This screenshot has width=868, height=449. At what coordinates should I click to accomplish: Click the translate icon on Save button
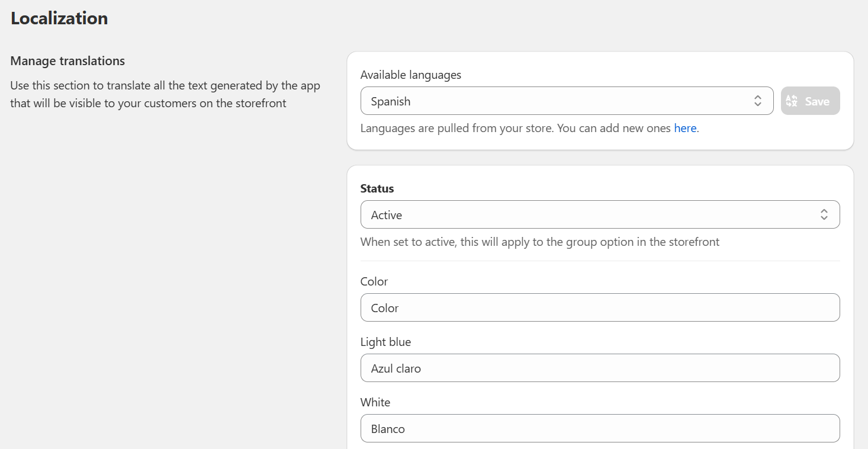pyautogui.click(x=792, y=101)
